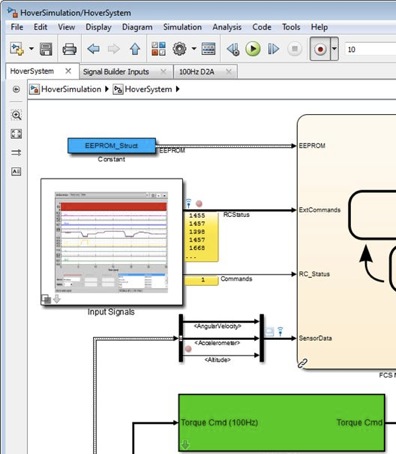Open the View menu

[66, 27]
